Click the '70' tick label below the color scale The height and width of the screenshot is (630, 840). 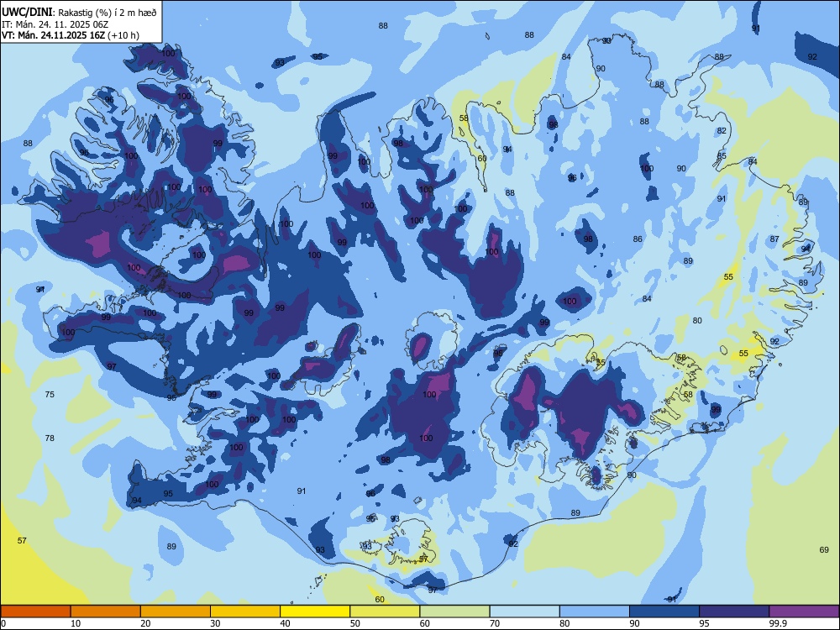pyautogui.click(x=495, y=623)
